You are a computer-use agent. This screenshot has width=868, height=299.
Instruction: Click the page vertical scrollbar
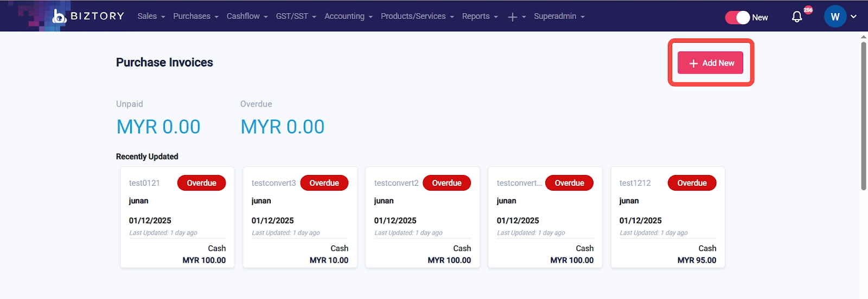click(x=864, y=116)
